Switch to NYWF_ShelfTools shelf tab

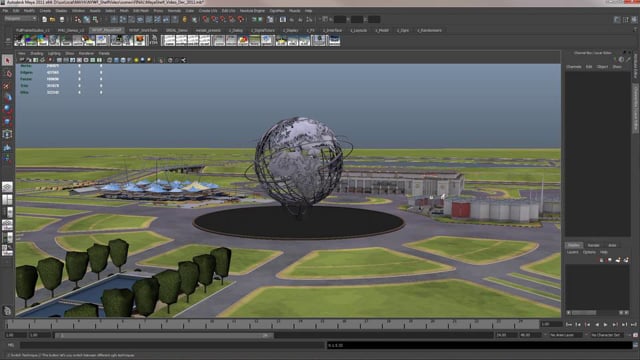(x=143, y=30)
